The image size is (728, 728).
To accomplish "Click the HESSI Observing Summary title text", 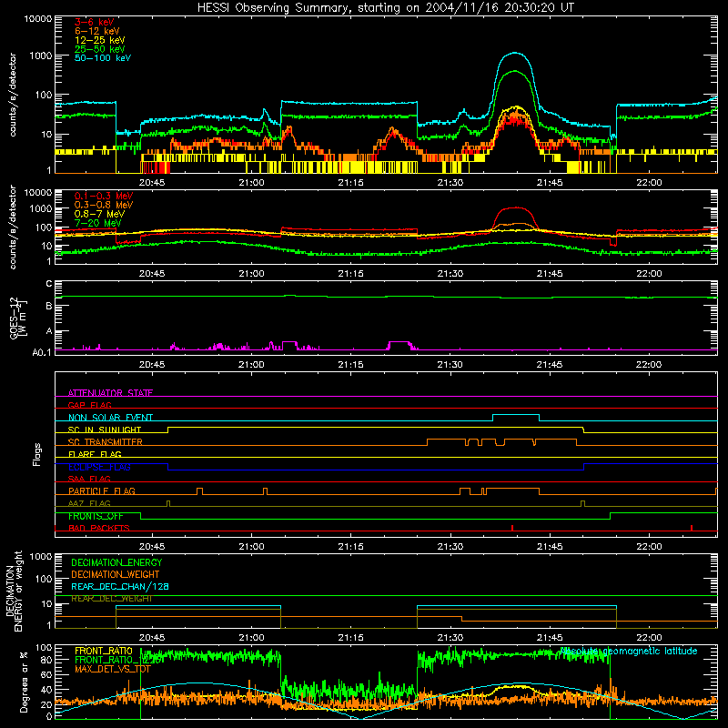I will (385, 8).
